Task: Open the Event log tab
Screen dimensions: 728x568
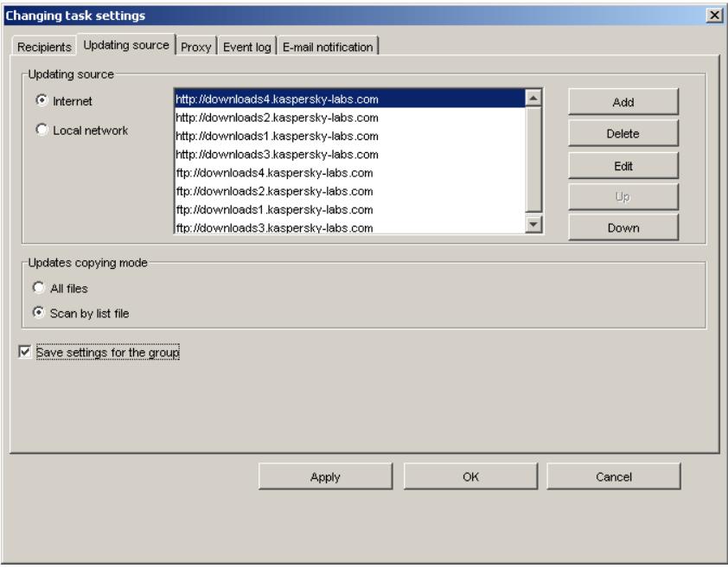Action: [x=247, y=47]
